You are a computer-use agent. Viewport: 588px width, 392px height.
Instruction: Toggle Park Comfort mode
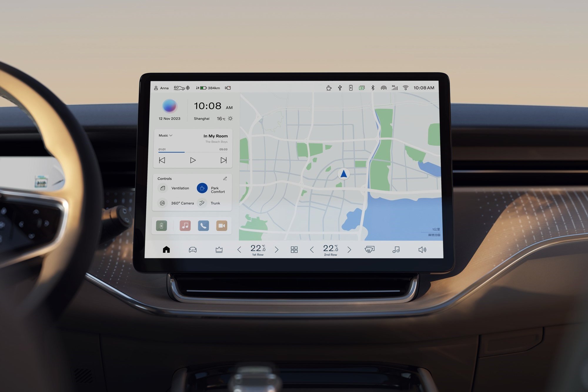click(202, 188)
